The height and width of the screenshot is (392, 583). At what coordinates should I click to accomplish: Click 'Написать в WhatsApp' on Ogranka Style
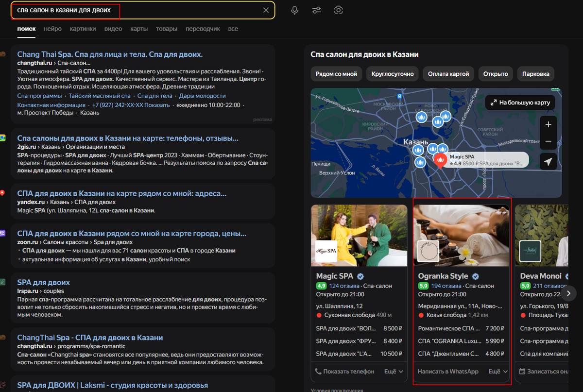click(448, 372)
